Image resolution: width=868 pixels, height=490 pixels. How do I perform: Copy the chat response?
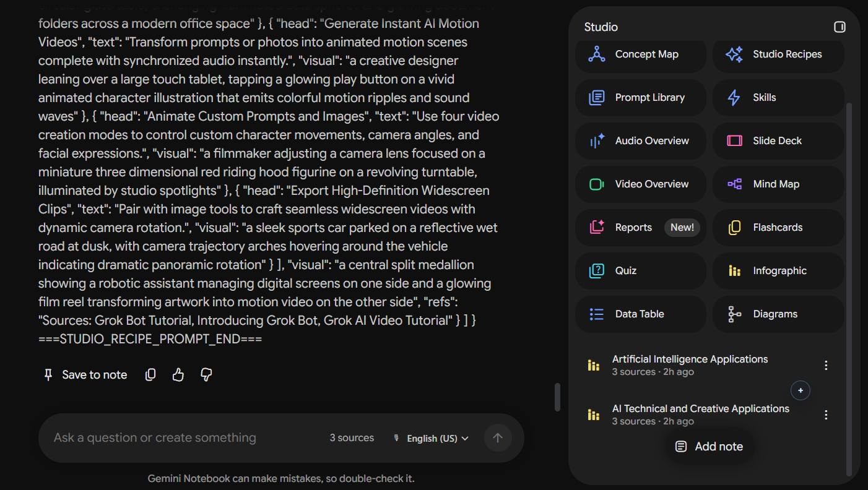[150, 375]
